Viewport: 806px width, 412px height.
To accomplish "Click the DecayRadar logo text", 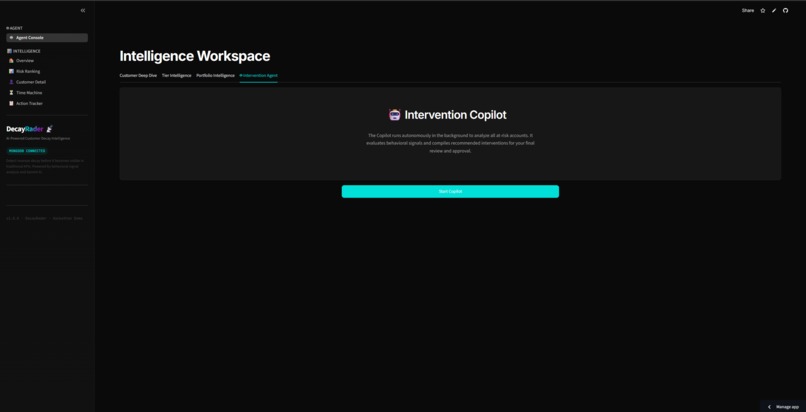I will 25,129.
